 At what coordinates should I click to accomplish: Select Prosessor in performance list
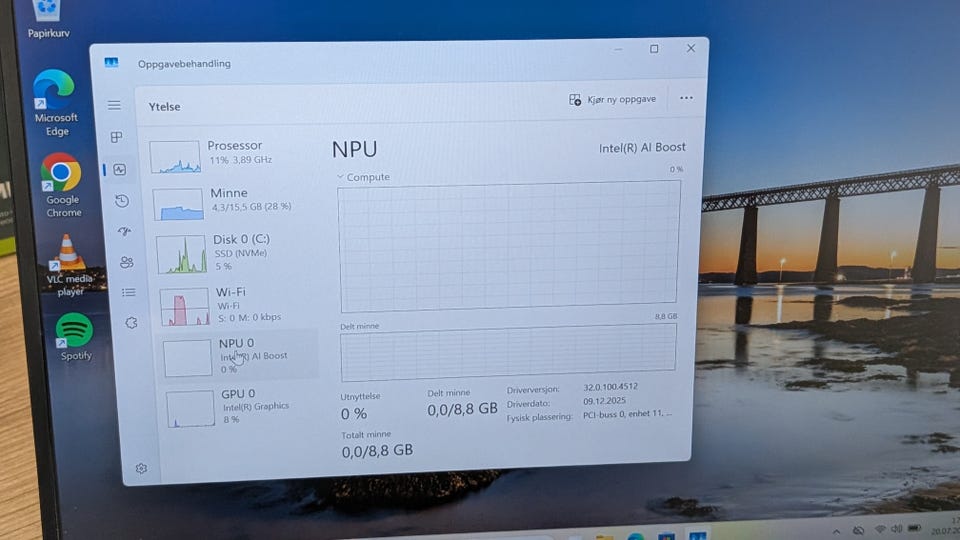(x=231, y=154)
